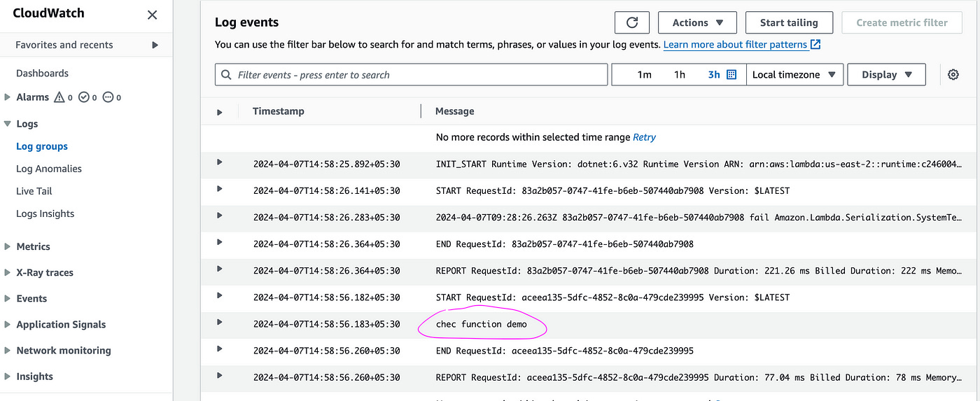Image resolution: width=980 pixels, height=401 pixels.
Task: Open the Actions dropdown
Action: (x=697, y=22)
